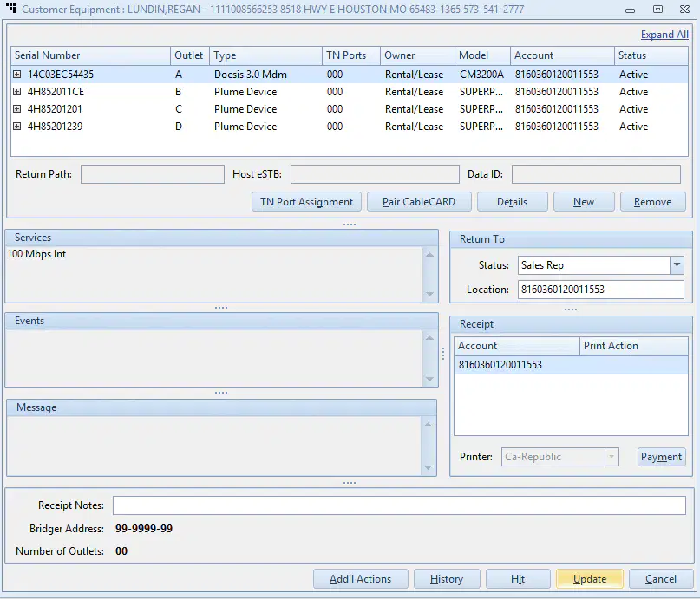Click Events list scroll up arrow
Image resolution: width=700 pixels, height=599 pixels.
click(x=429, y=338)
